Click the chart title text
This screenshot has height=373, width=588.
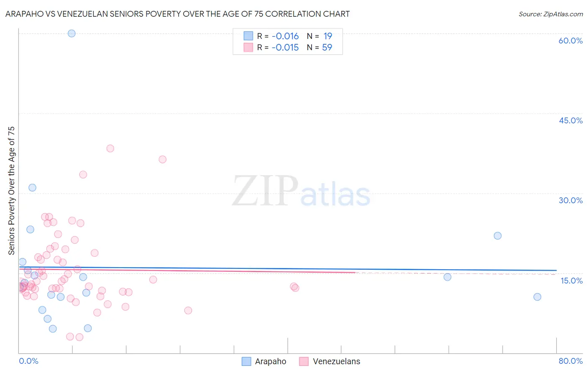pos(177,14)
